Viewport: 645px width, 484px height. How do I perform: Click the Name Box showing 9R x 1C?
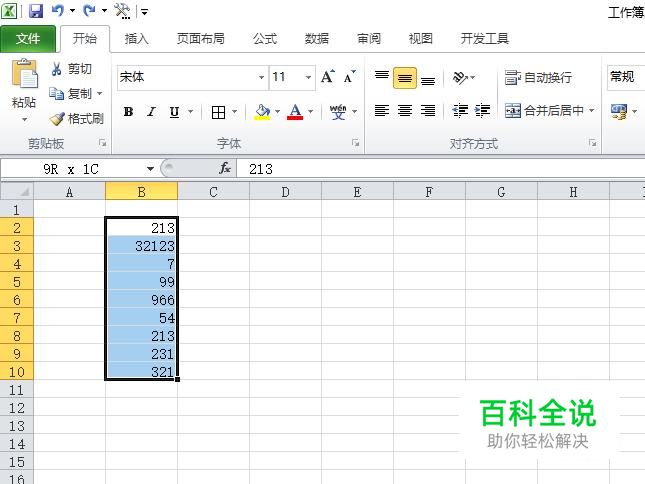[x=72, y=169]
